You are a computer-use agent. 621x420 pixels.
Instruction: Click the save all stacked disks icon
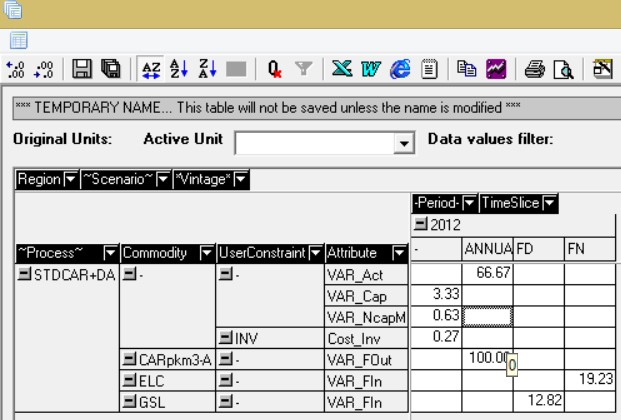click(111, 69)
